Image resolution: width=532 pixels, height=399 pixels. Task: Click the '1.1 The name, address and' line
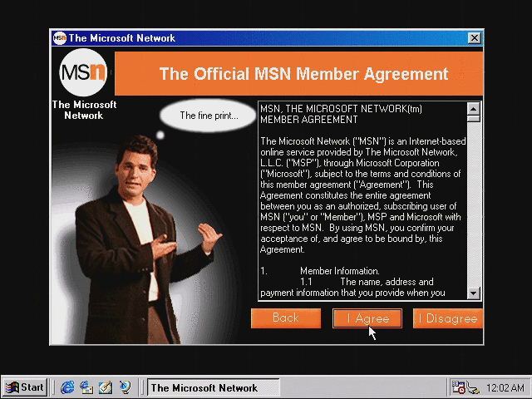tap(367, 282)
